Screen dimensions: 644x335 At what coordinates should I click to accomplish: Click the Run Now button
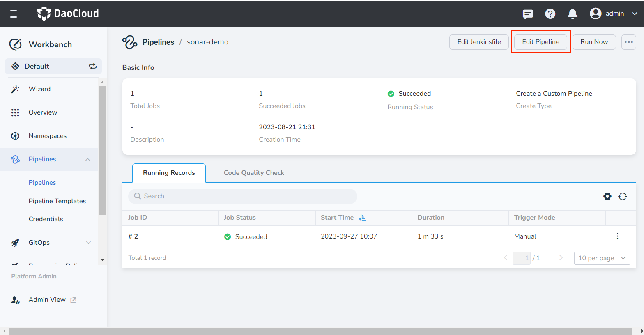click(594, 42)
